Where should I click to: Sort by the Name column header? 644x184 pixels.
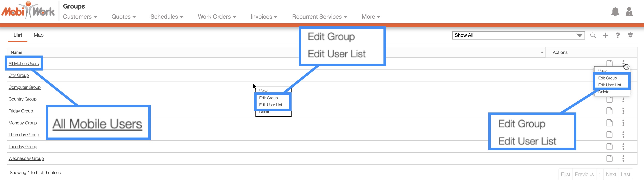(16, 52)
